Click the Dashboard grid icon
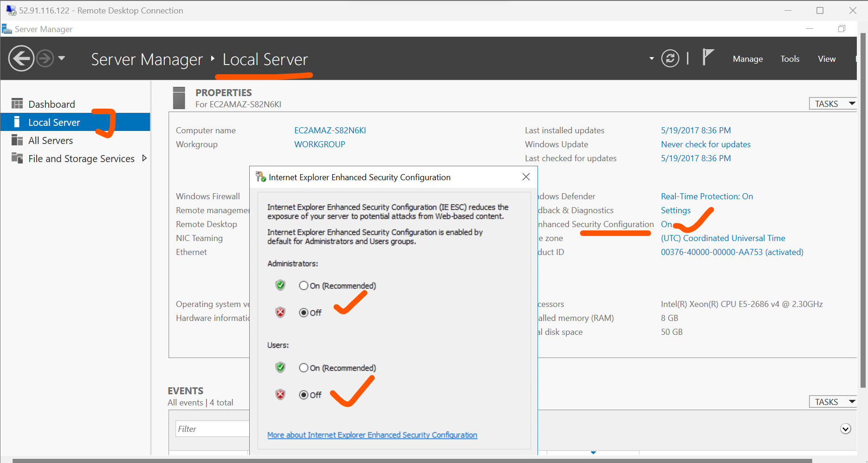Image resolution: width=868 pixels, height=463 pixels. tap(17, 104)
